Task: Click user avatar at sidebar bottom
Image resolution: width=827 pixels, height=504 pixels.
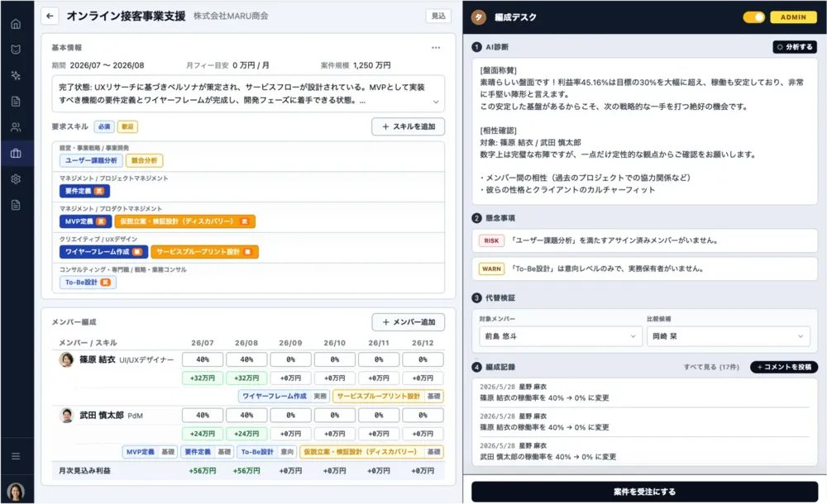Action: [16, 492]
